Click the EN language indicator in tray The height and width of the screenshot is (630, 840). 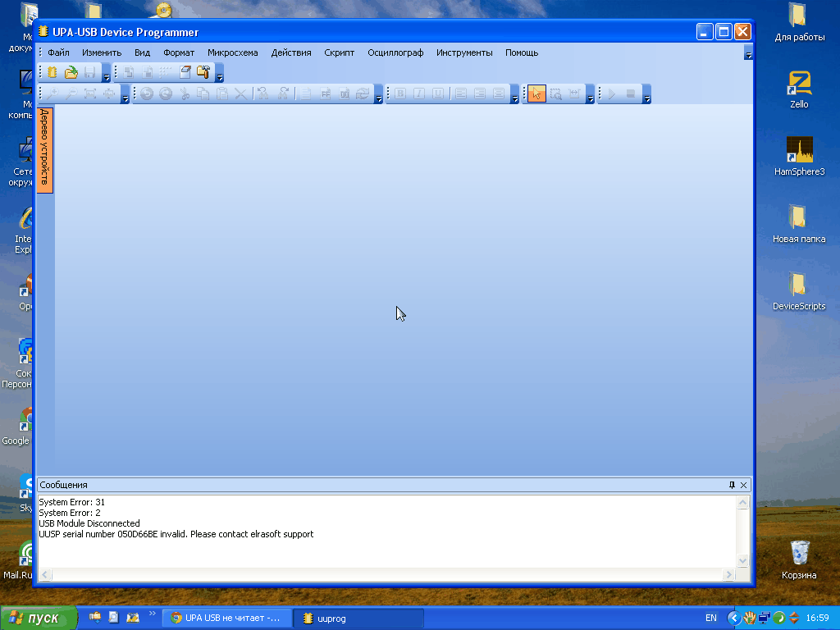click(711, 619)
